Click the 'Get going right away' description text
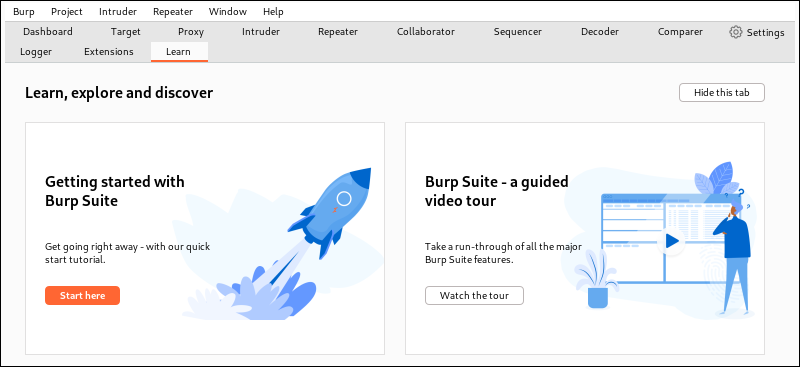This screenshot has width=800, height=367. click(x=128, y=253)
